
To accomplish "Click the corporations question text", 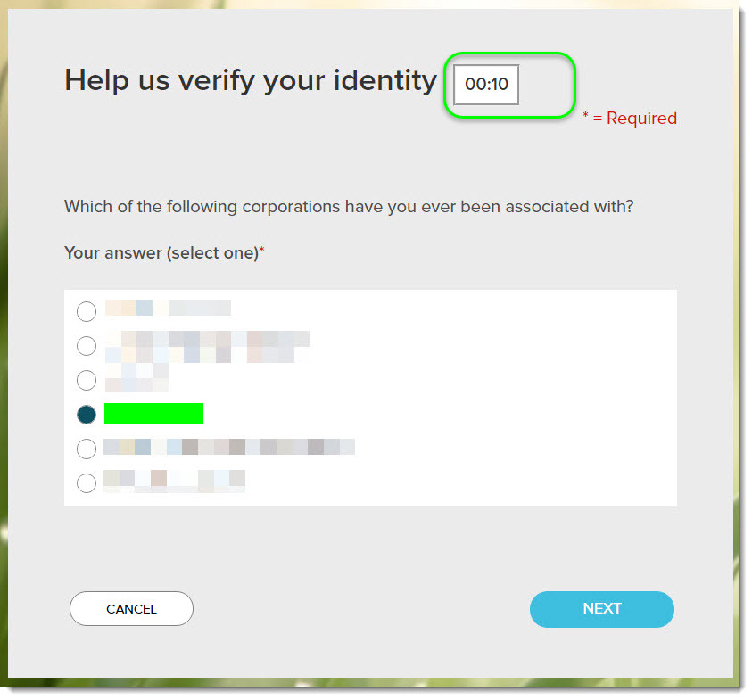I will pos(349,207).
